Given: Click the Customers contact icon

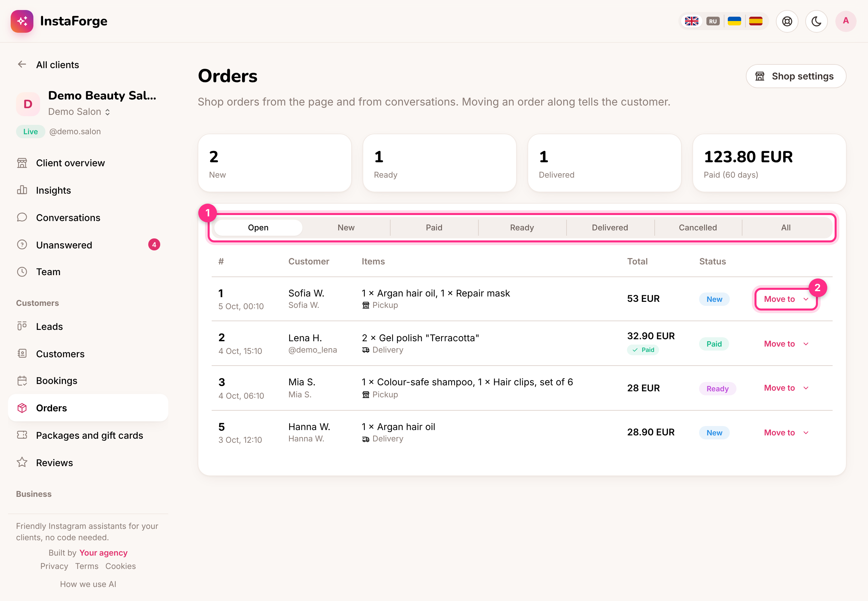Looking at the screenshot, I should [22, 354].
